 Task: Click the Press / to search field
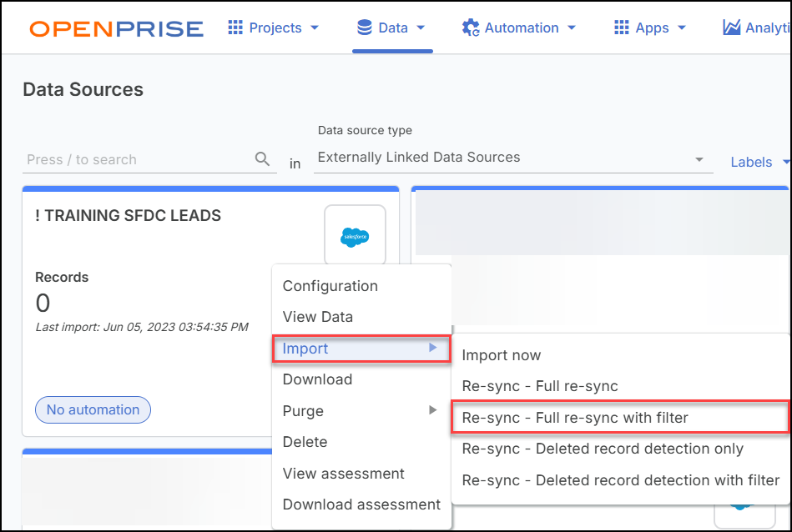click(x=149, y=159)
